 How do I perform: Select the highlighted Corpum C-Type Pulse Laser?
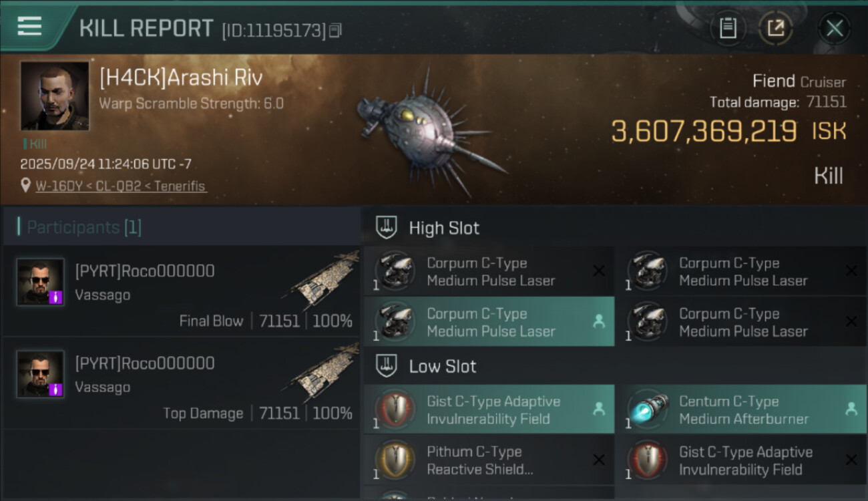[489, 322]
